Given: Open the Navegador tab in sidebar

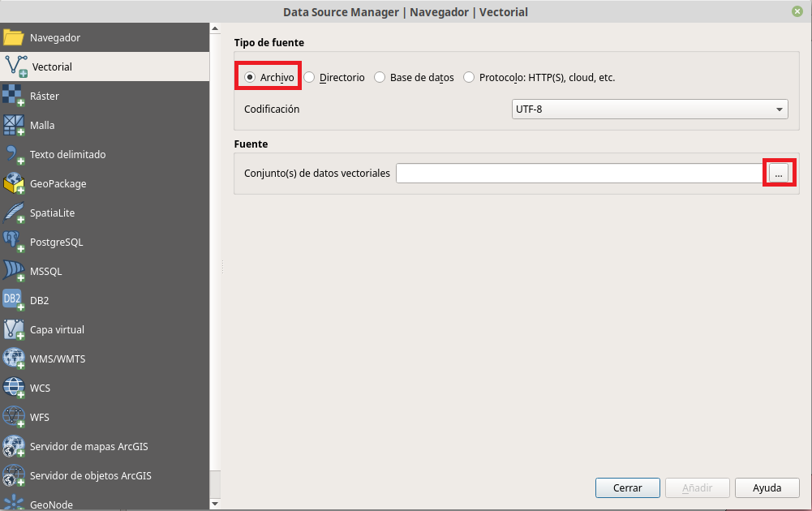Looking at the screenshot, I should point(55,37).
